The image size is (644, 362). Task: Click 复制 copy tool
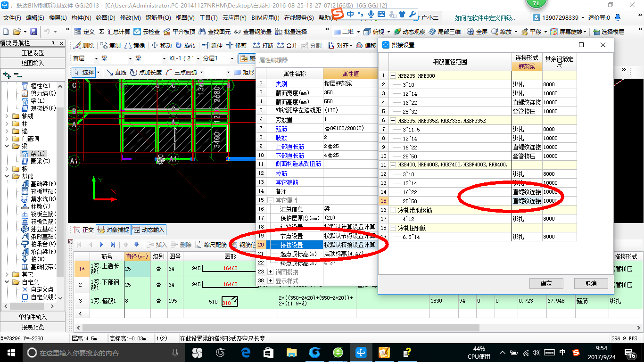[110, 46]
